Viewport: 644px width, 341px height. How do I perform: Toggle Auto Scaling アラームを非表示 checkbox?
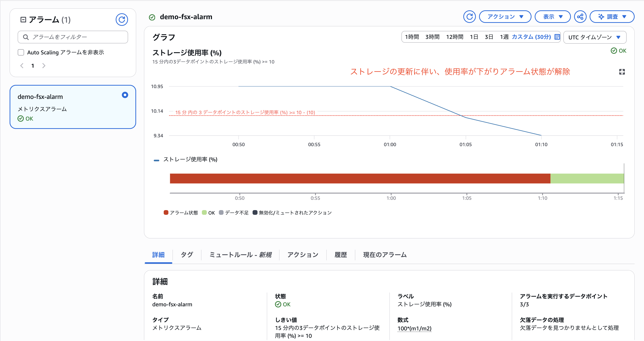[21, 52]
